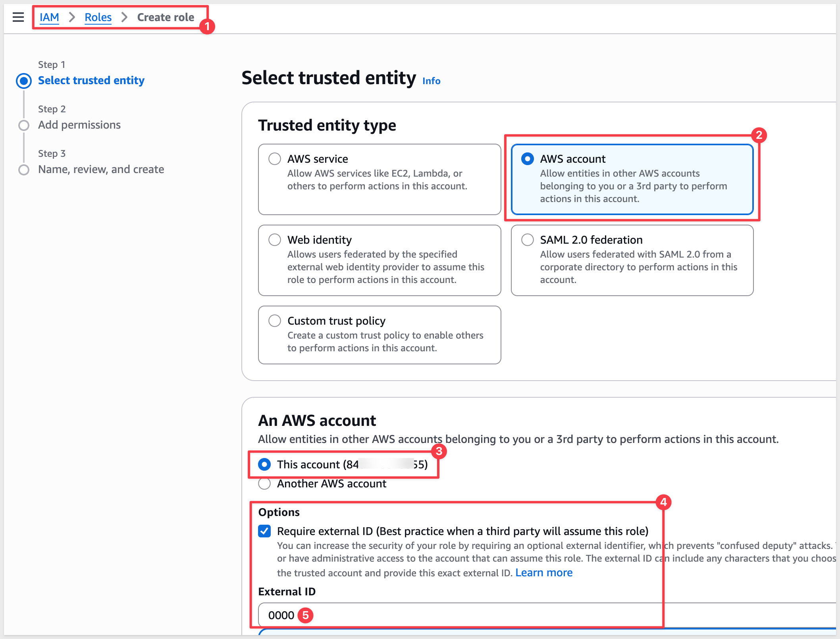Click chevron between IAM and Roles
840x639 pixels.
pyautogui.click(x=72, y=17)
